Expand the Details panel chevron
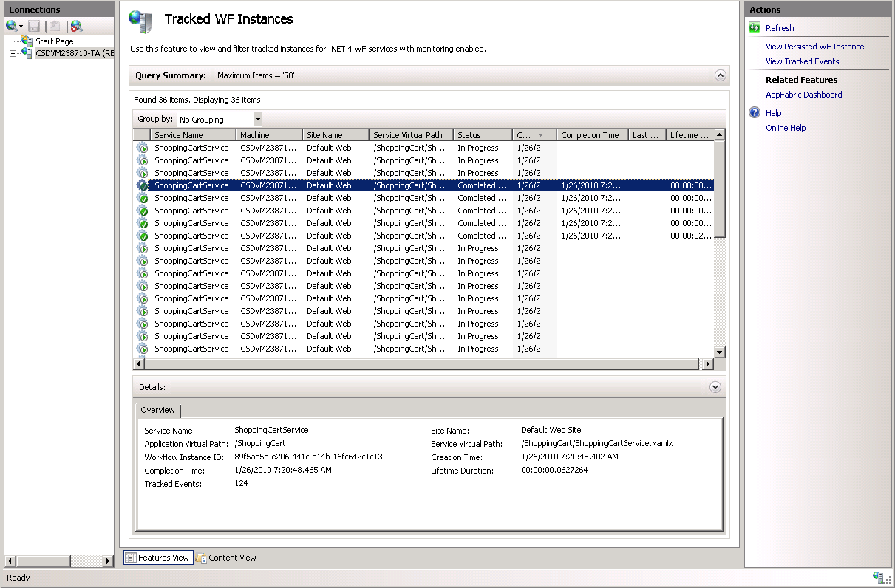The height and width of the screenshot is (588, 895). pyautogui.click(x=715, y=387)
